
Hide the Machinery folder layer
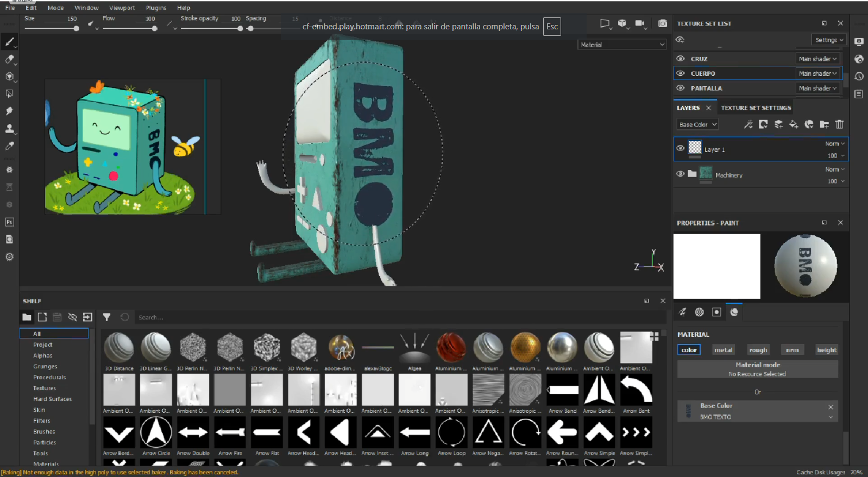pyautogui.click(x=680, y=174)
